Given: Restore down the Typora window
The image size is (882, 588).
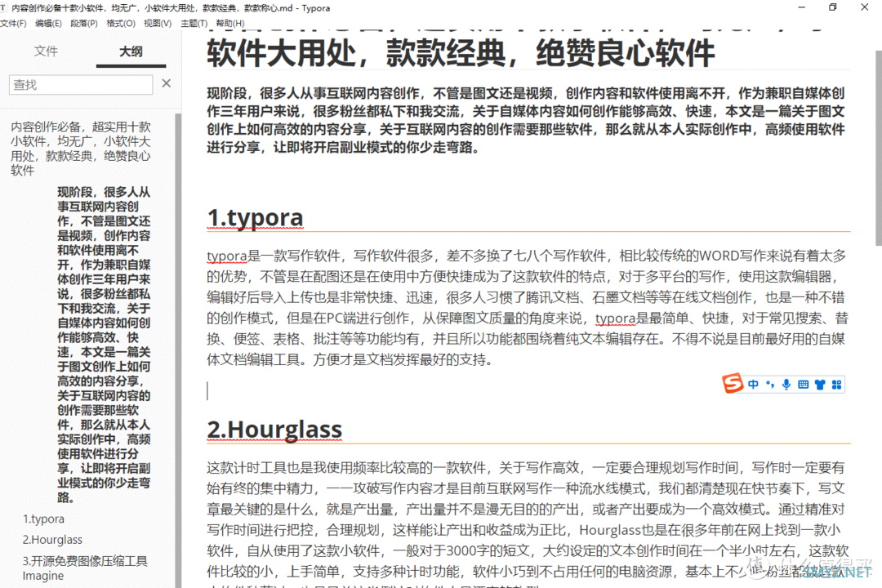Looking at the screenshot, I should click(833, 7).
